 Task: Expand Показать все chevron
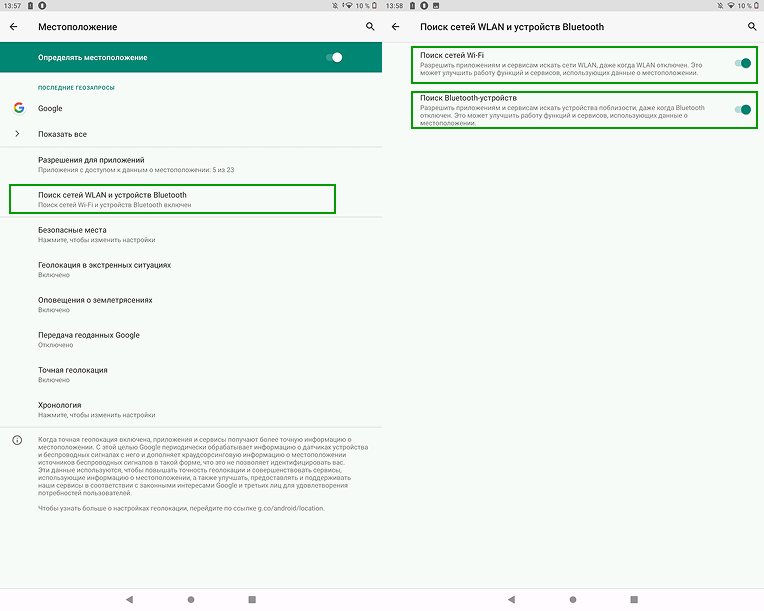coord(18,134)
